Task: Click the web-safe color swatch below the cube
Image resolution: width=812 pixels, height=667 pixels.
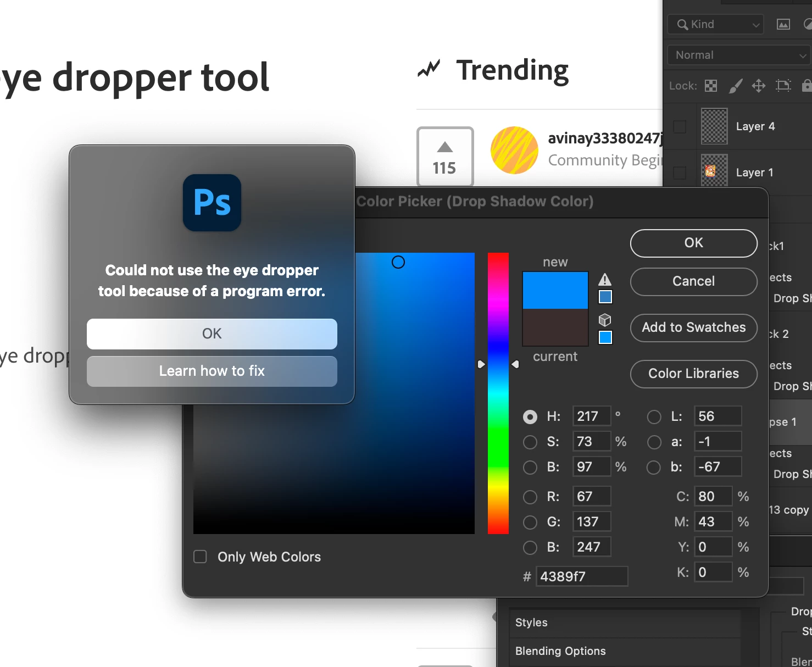Action: click(x=605, y=337)
